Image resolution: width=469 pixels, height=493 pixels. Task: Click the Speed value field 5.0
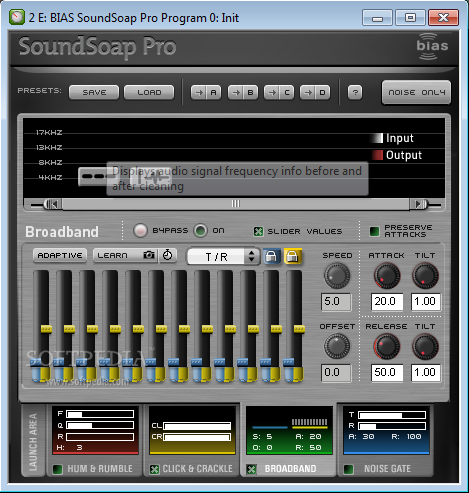pos(336,302)
